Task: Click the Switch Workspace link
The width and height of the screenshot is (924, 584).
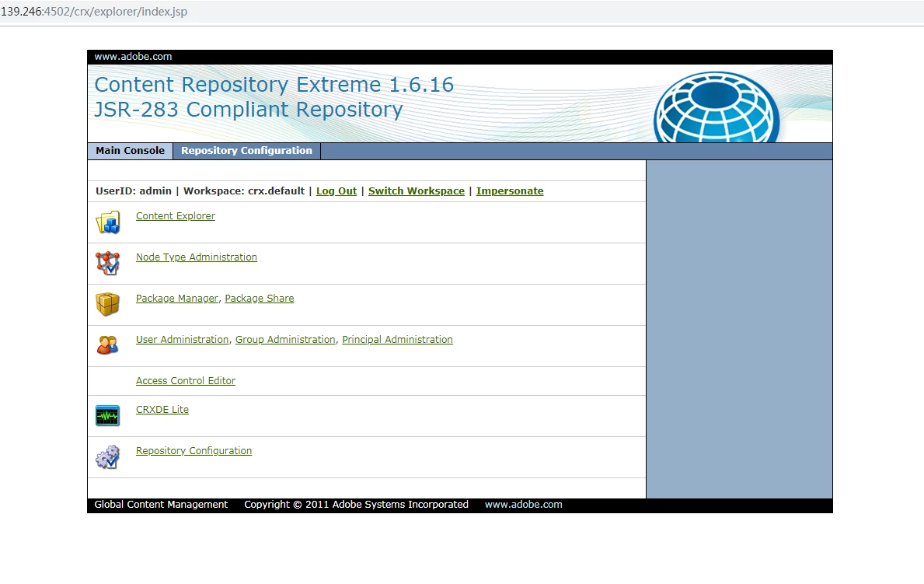Action: coord(416,191)
